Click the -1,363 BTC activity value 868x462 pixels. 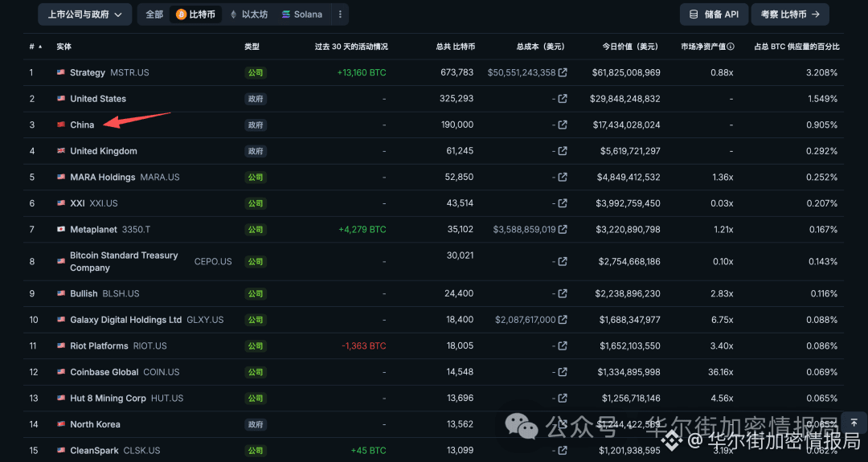point(364,345)
